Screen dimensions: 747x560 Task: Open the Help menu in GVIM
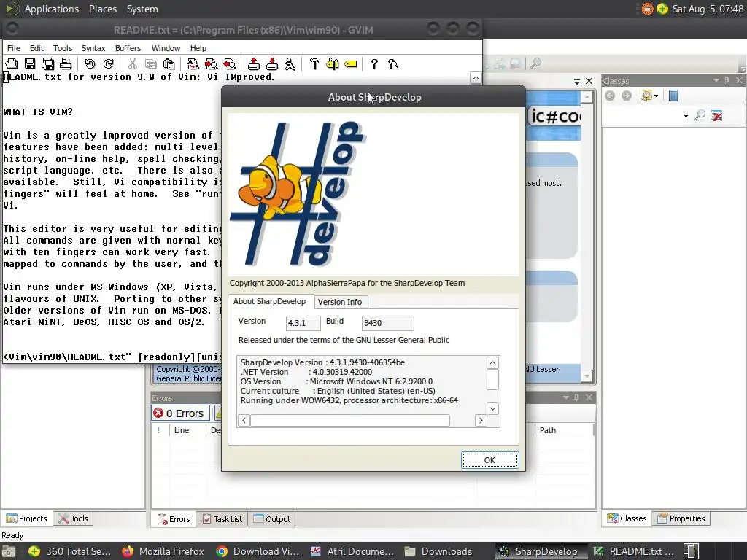coord(198,48)
